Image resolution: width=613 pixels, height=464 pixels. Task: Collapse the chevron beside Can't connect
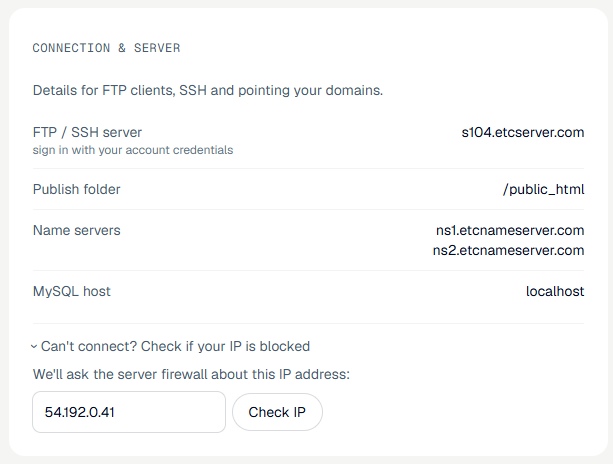click(x=34, y=347)
